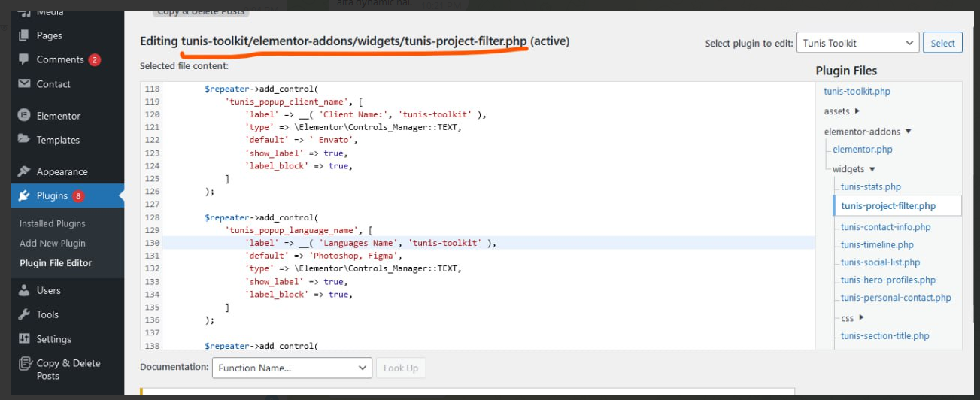Open tunis-hero-profiles.php file
980x400 pixels.
coord(888,280)
